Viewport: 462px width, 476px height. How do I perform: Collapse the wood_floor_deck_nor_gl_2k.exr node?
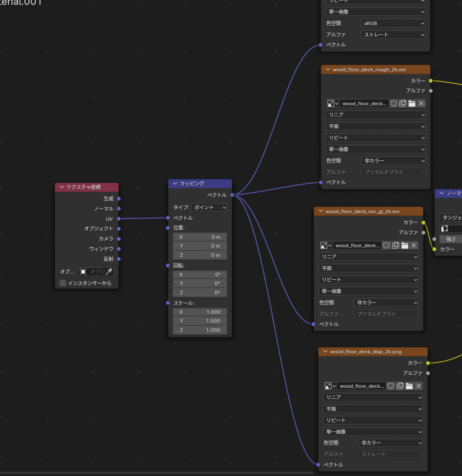[x=321, y=212]
